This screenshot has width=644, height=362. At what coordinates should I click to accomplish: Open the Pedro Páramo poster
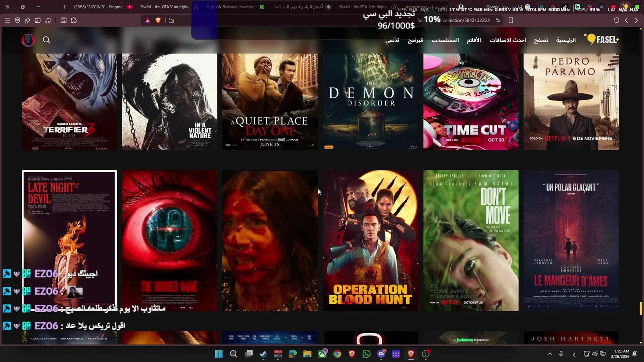571,102
